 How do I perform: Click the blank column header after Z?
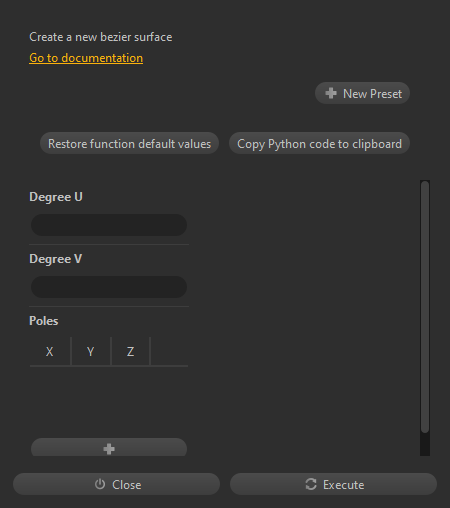click(x=169, y=351)
